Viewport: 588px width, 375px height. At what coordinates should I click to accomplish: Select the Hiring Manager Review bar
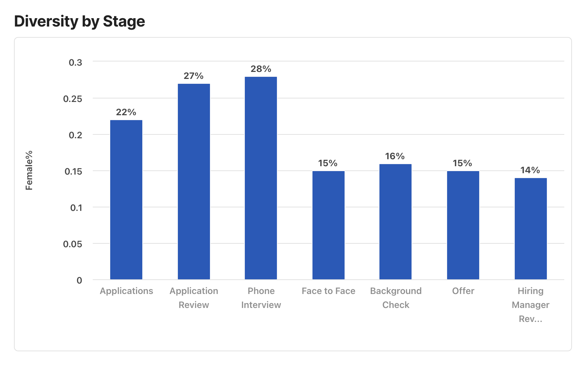(530, 229)
